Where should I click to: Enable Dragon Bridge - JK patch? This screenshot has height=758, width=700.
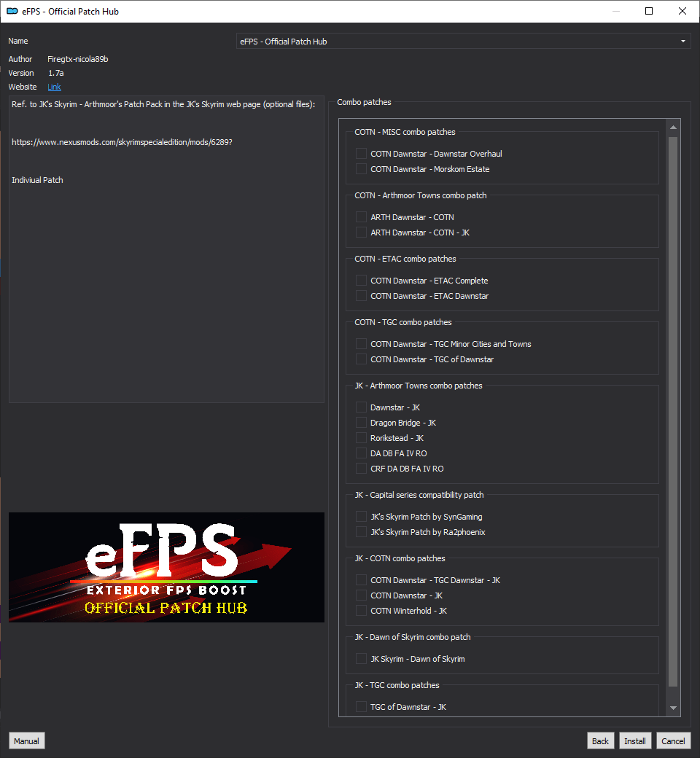(361, 423)
